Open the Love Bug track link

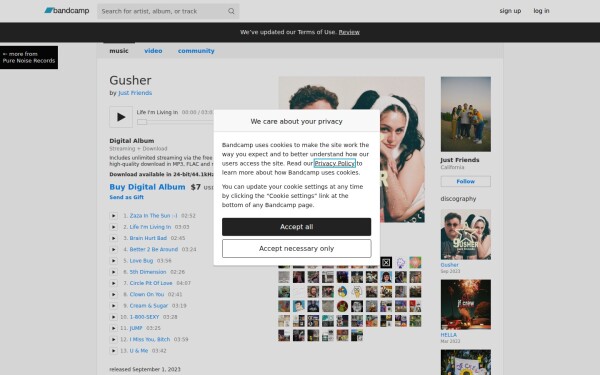[x=141, y=261]
